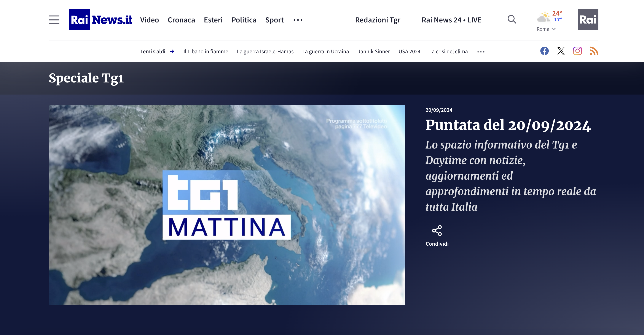Open the Video section
Viewport: 644px width, 335px height.
150,20
